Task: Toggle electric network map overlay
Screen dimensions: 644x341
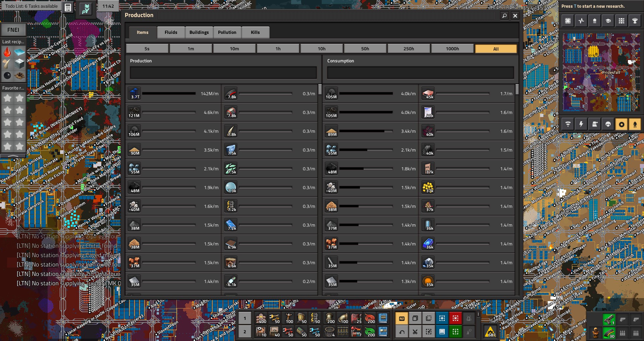Action: point(581,124)
